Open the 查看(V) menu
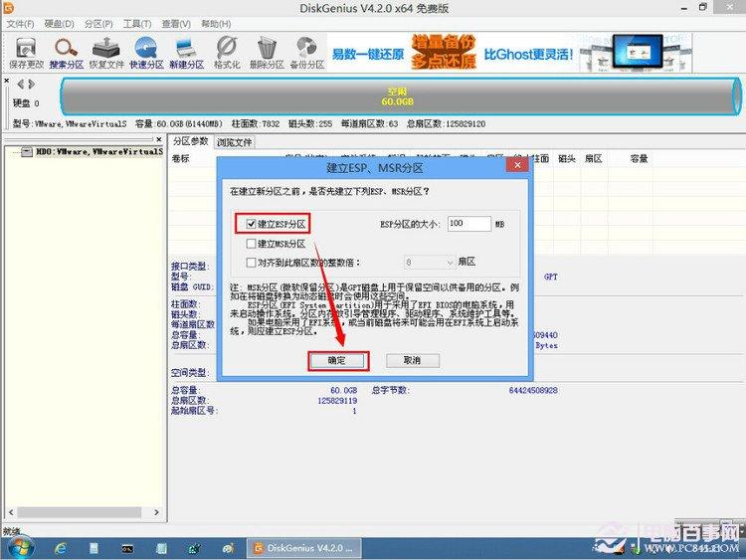Screen dimensions: 746x560 pyautogui.click(x=176, y=24)
